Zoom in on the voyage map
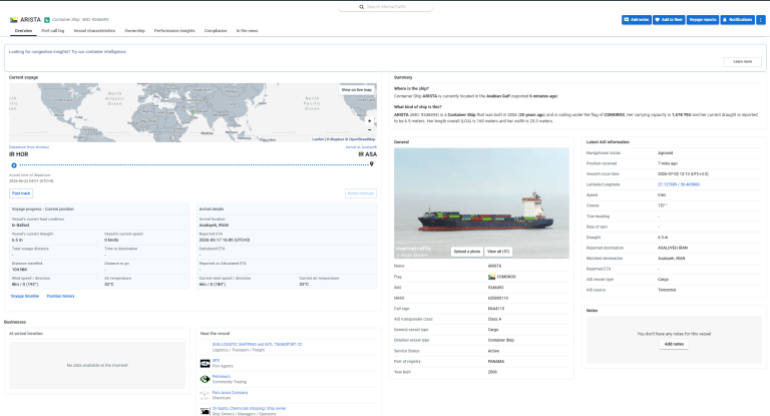Screen dimensions: 770x416 (369, 121)
